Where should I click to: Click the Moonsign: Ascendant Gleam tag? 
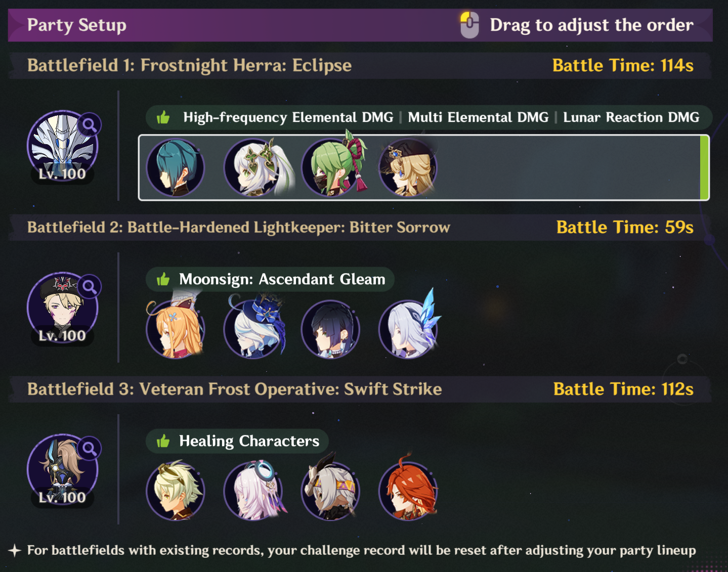(x=270, y=279)
